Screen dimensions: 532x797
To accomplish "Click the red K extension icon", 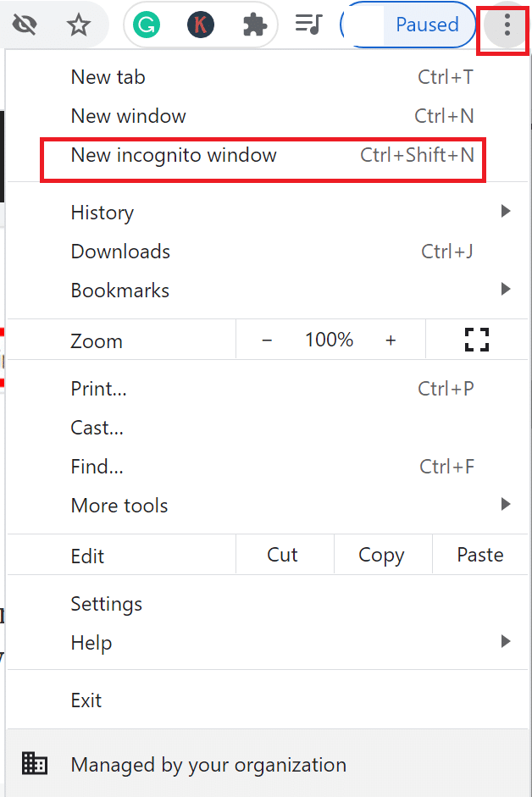I will 201,25.
